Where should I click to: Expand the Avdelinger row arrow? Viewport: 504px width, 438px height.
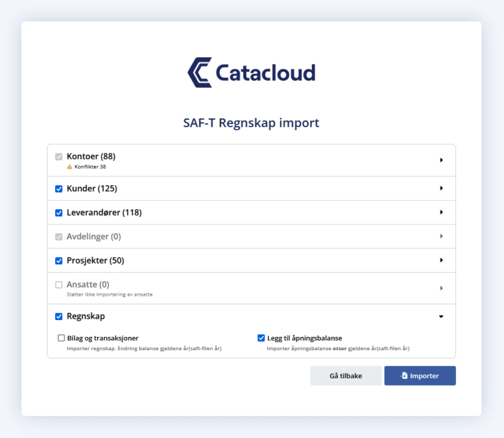pyautogui.click(x=441, y=236)
